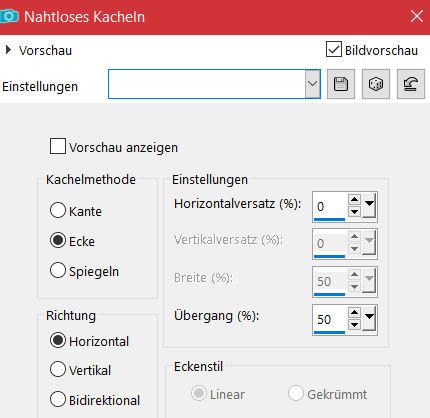Select Bidirektional direction option
Image resolution: width=430 pixels, height=418 pixels.
[x=58, y=399]
